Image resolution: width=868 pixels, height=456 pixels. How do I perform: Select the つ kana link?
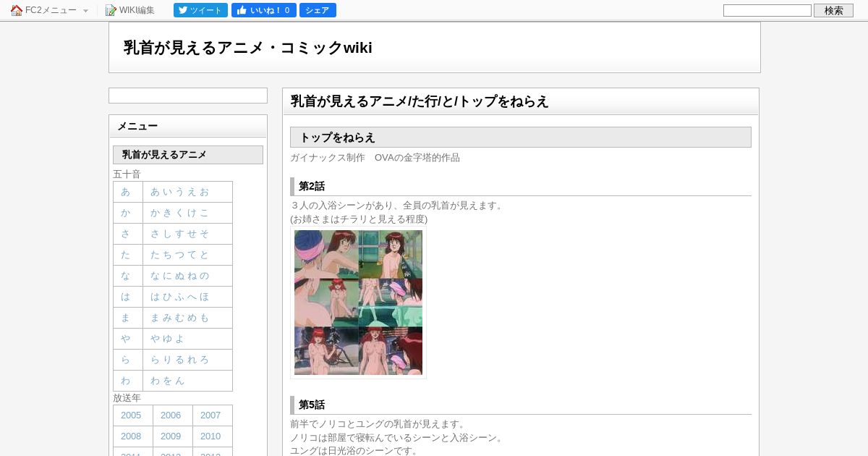(179, 255)
